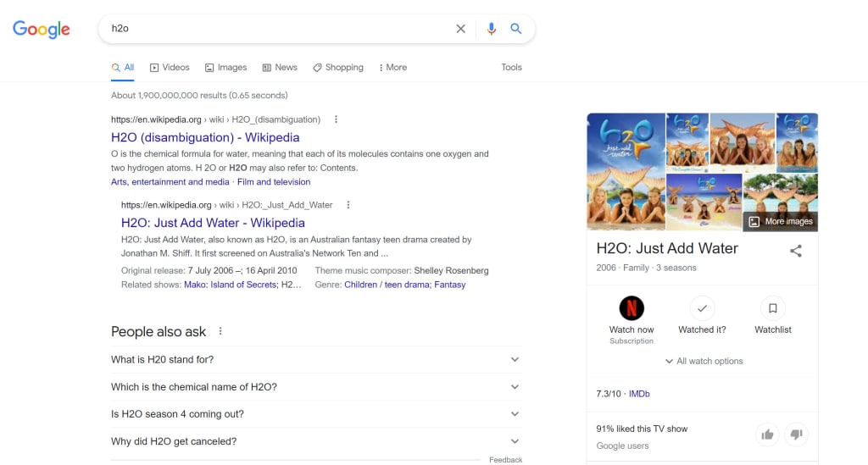Click the Netflix Watch now icon
The image size is (868, 465).
[632, 308]
